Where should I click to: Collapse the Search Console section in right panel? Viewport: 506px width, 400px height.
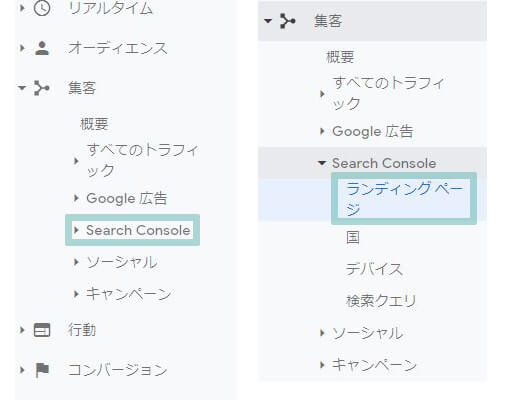[322, 163]
